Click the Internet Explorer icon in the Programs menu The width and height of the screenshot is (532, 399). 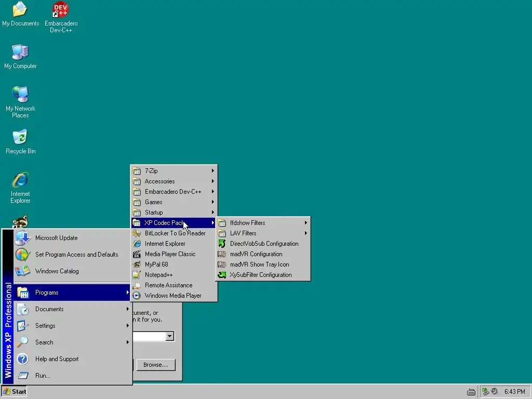pos(137,244)
